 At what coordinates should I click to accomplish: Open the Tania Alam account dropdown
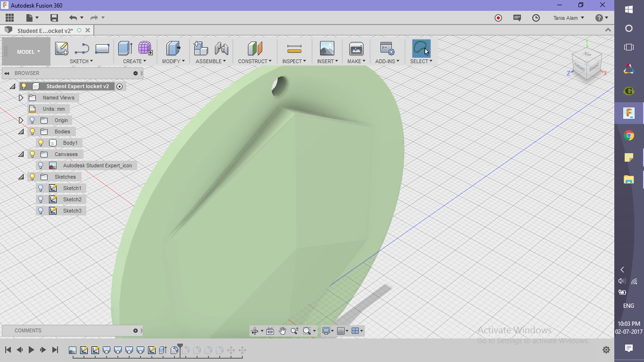click(x=569, y=18)
